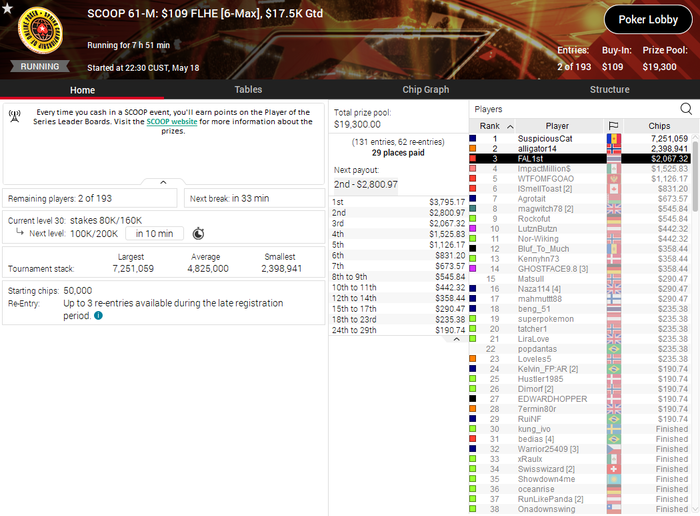This screenshot has width=700, height=516.
Task: Click SuspiciousCat's country flag
Action: [x=614, y=138]
